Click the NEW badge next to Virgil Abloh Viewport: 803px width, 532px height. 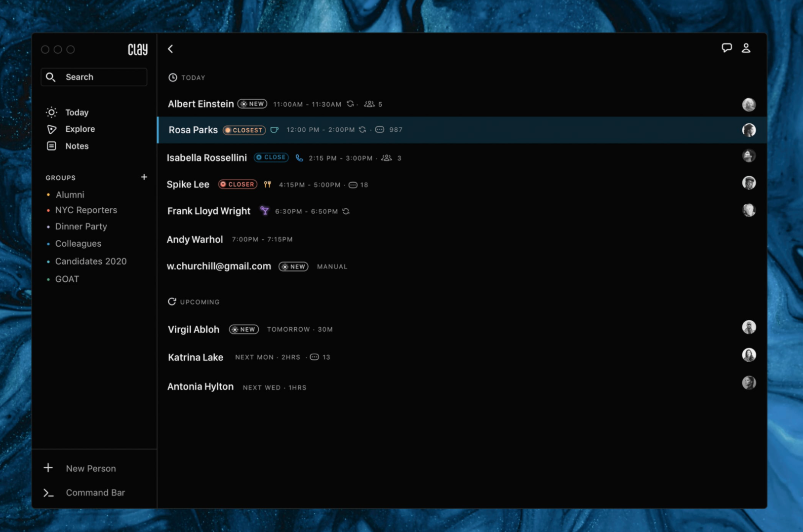[244, 329]
